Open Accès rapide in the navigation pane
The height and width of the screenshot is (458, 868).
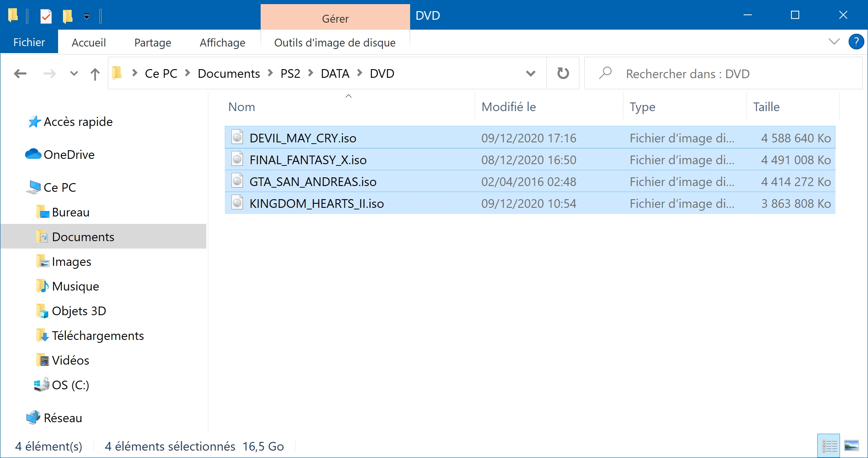(78, 121)
